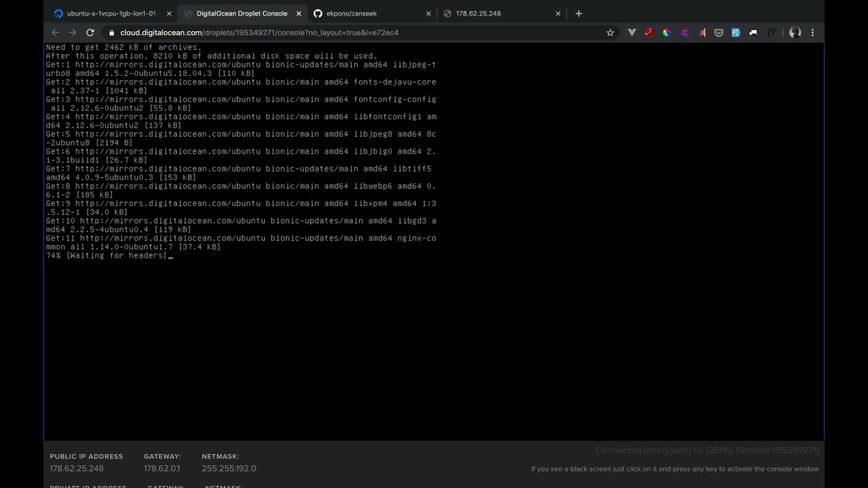Open the f? font finder extension
The height and width of the screenshot is (488, 868).
[x=771, y=33]
